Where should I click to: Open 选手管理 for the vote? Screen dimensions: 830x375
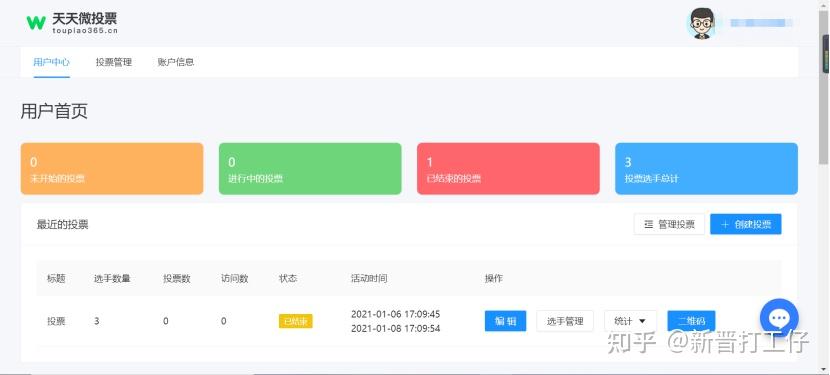click(565, 321)
